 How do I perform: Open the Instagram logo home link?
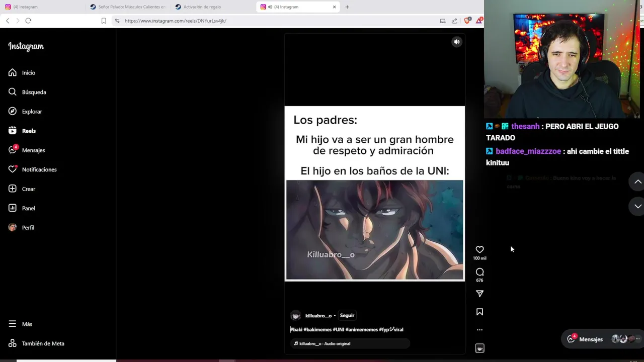pos(26,46)
